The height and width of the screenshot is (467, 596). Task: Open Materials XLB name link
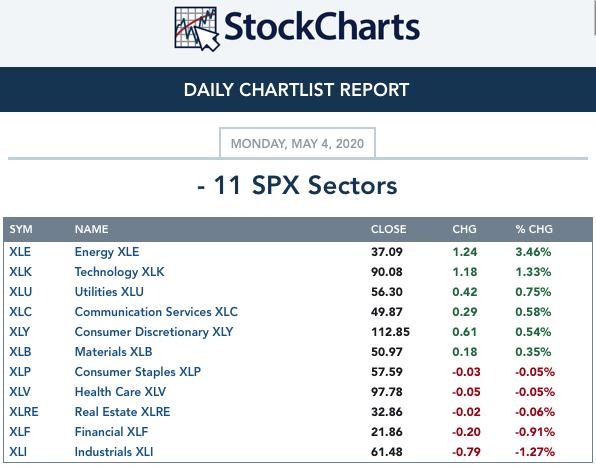coord(113,352)
